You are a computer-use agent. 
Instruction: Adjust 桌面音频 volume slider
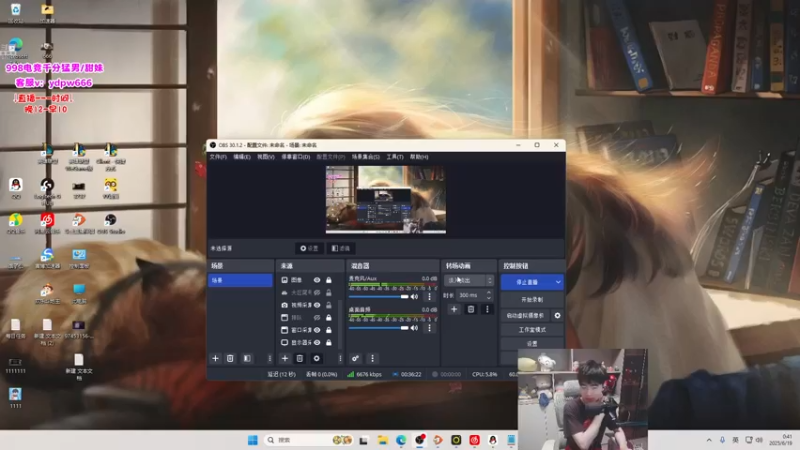point(379,328)
